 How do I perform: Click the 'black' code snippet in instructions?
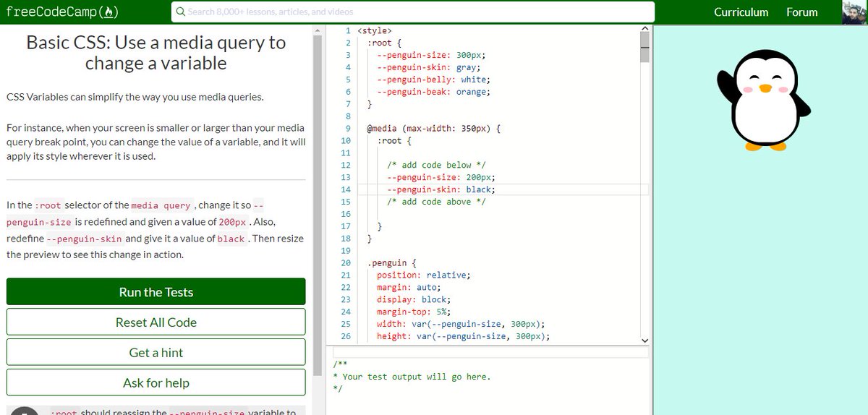(231, 239)
